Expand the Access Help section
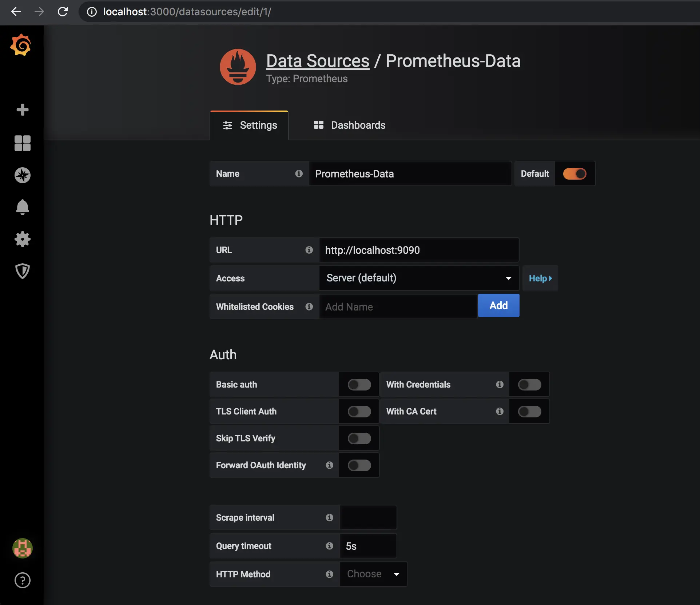The width and height of the screenshot is (700, 605). click(540, 278)
